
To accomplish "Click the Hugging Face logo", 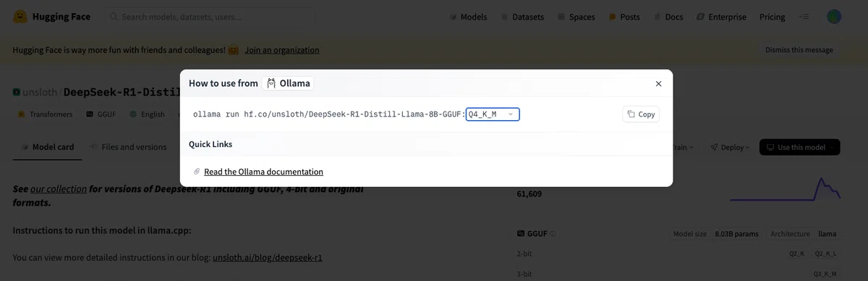I will [x=51, y=17].
